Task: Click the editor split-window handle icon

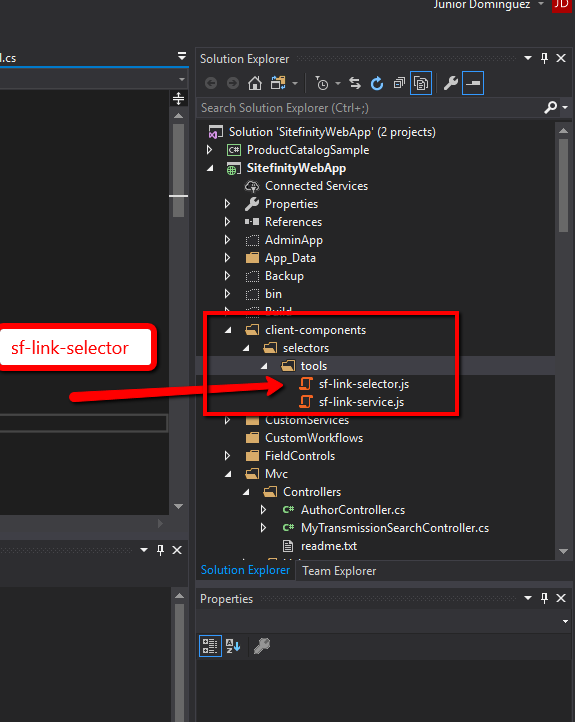Action: (x=179, y=98)
